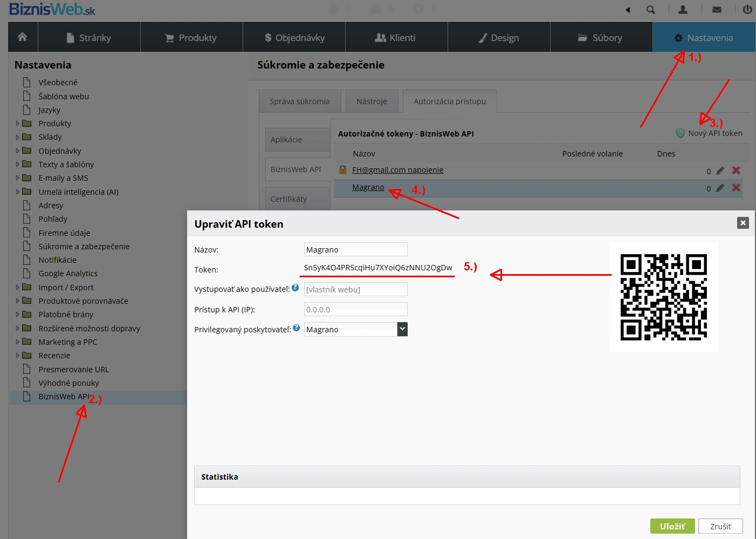Select Súkromie a zabezpečenie in settings tree
The image size is (756, 539).
84,247
